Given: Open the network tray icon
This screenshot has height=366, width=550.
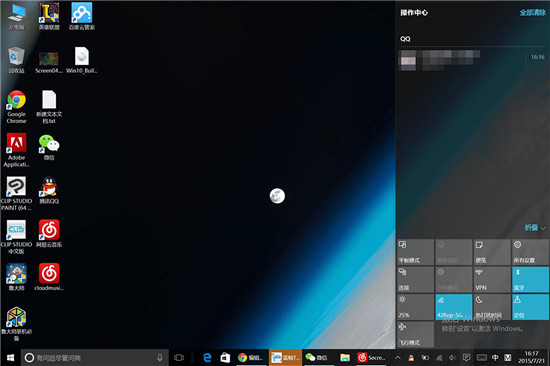Looking at the screenshot, I should pyautogui.click(x=439, y=358).
